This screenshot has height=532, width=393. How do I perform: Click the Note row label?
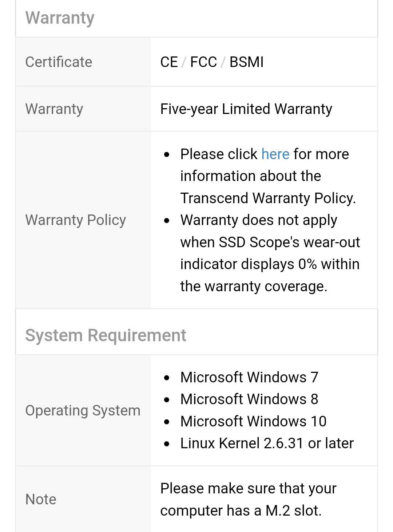(41, 499)
